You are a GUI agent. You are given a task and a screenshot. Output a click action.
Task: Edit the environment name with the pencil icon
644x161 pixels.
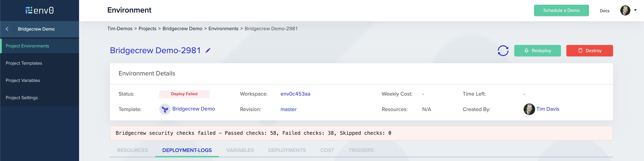[x=208, y=50]
